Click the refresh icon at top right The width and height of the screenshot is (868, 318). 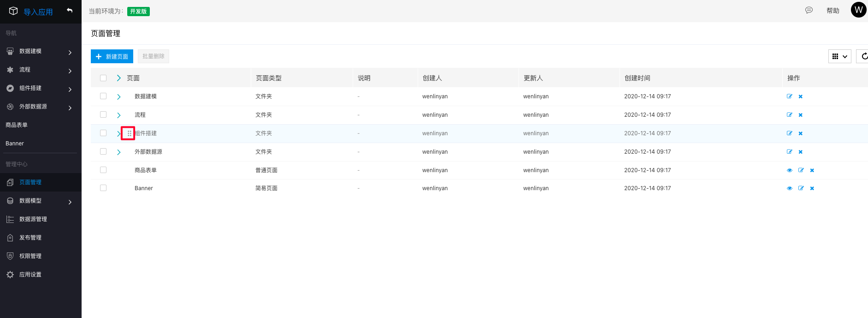[863, 56]
